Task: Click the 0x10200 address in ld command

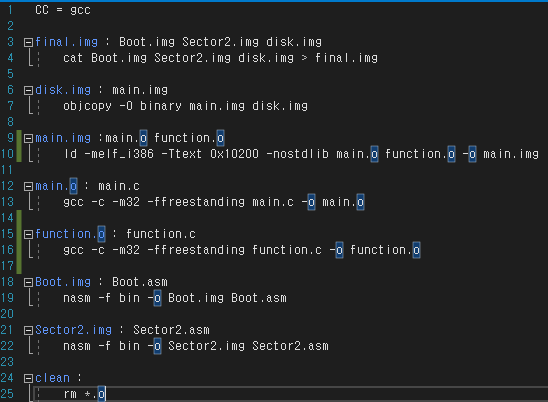Action: coord(235,154)
